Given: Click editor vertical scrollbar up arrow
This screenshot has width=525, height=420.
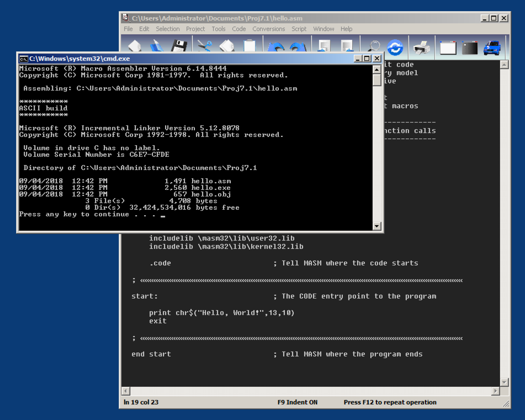Looking at the screenshot, I should click(504, 65).
